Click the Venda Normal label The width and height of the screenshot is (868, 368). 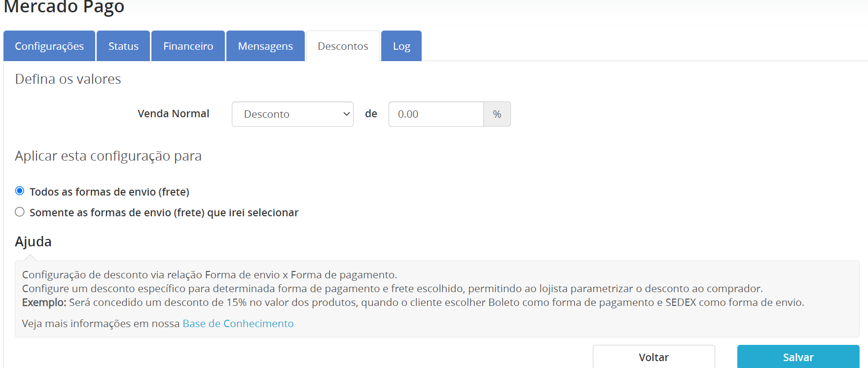coord(174,114)
